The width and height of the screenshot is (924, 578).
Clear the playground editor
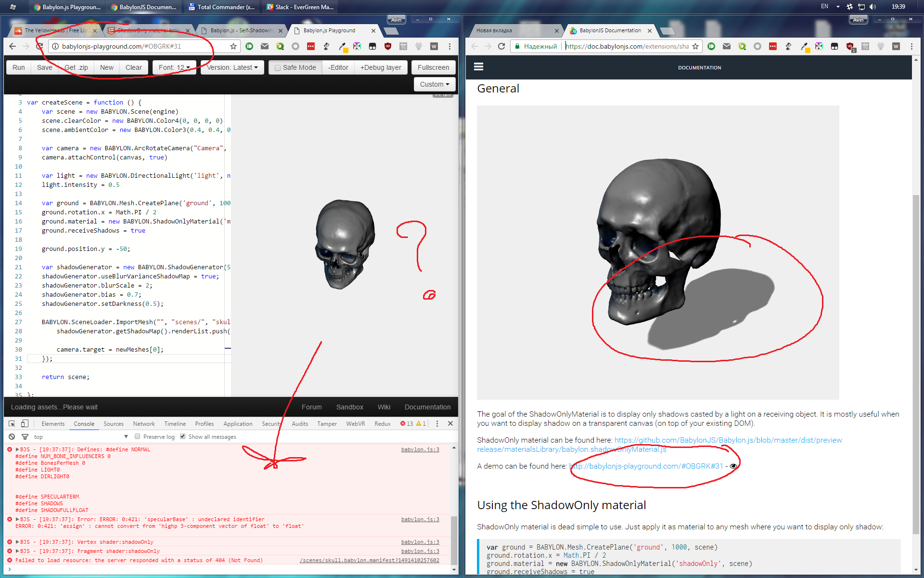click(x=134, y=67)
